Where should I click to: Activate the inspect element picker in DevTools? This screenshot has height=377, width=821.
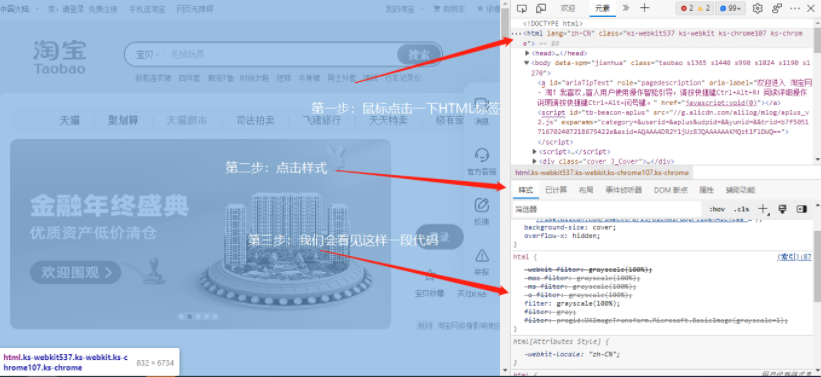[522, 8]
